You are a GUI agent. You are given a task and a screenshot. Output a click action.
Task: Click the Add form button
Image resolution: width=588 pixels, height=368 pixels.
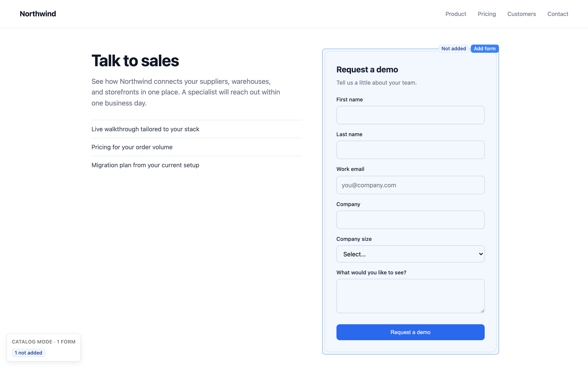tap(484, 48)
